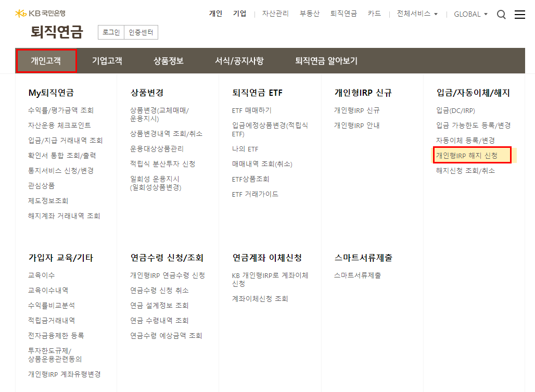Open ETF 거래가이드 link

click(x=255, y=194)
